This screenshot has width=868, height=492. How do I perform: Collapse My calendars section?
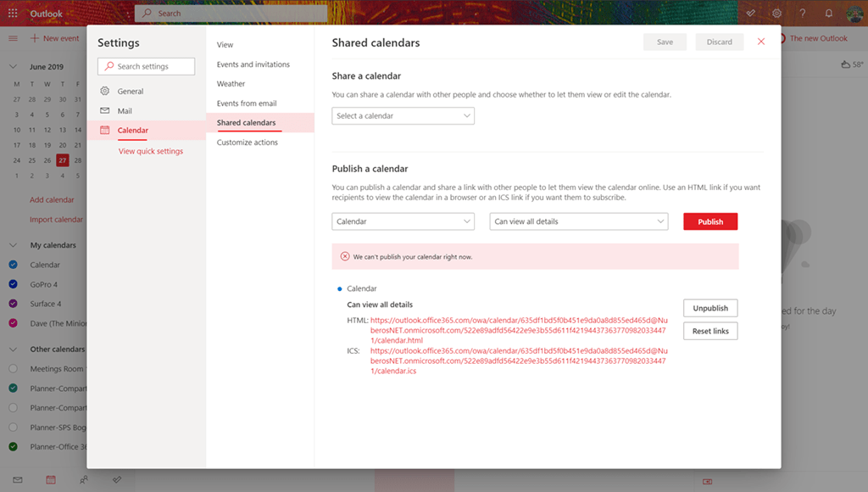coord(14,245)
